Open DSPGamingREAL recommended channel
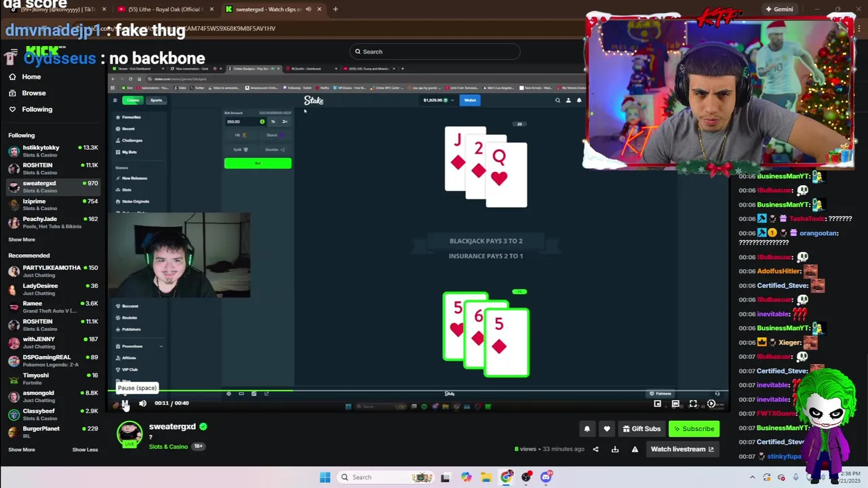 point(54,361)
